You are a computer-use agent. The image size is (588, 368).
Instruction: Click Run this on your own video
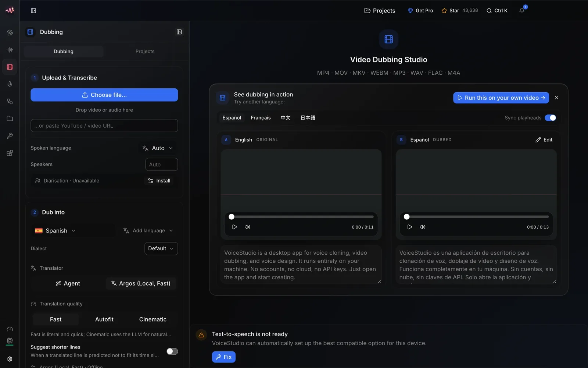coord(501,98)
